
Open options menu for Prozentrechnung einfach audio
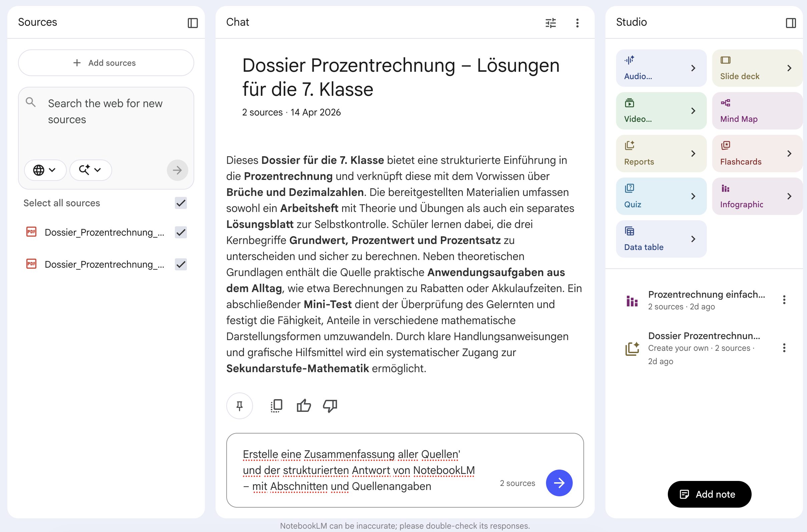[784, 299]
